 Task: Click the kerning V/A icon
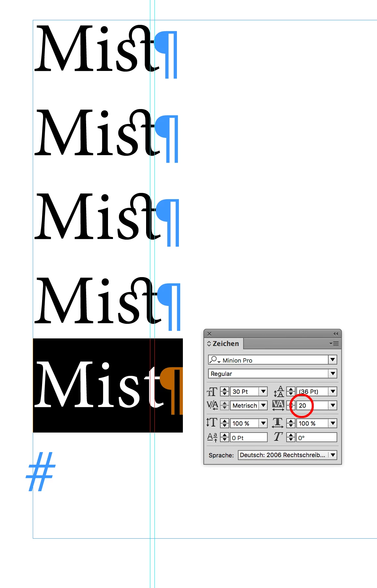(212, 405)
